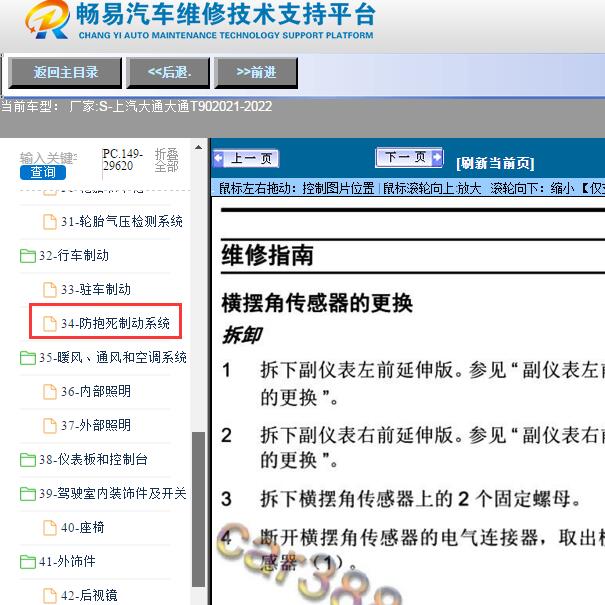Click step 3 about 2 个固定螺母
Image resolution: width=605 pixels, height=605 pixels.
(x=401, y=499)
